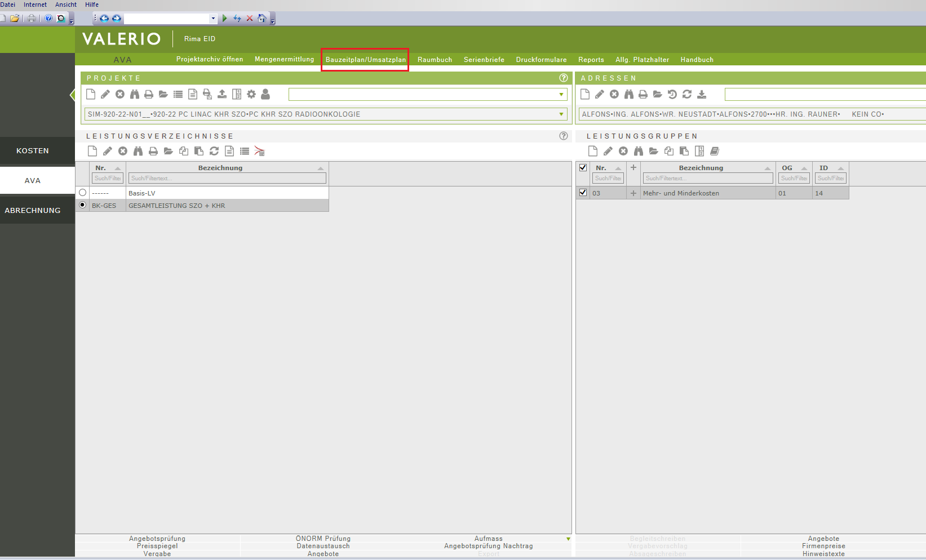Viewport: 926px width, 560px height.
Task: Click the Preisspiegel link at bottom
Action: [x=157, y=546]
